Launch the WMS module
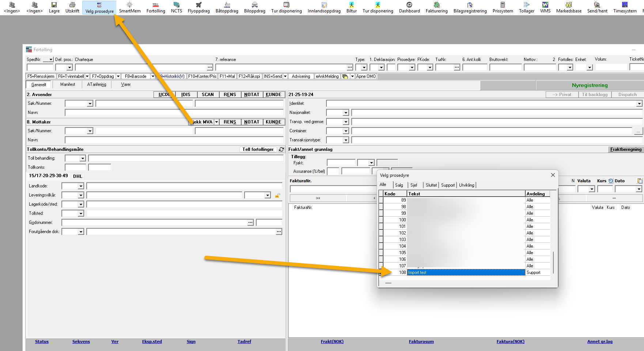 point(545,7)
